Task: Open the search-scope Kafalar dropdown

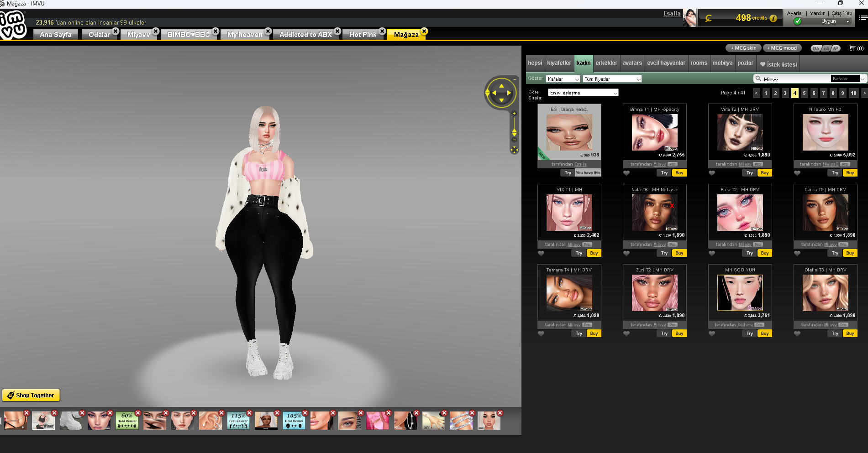Action: coord(848,78)
